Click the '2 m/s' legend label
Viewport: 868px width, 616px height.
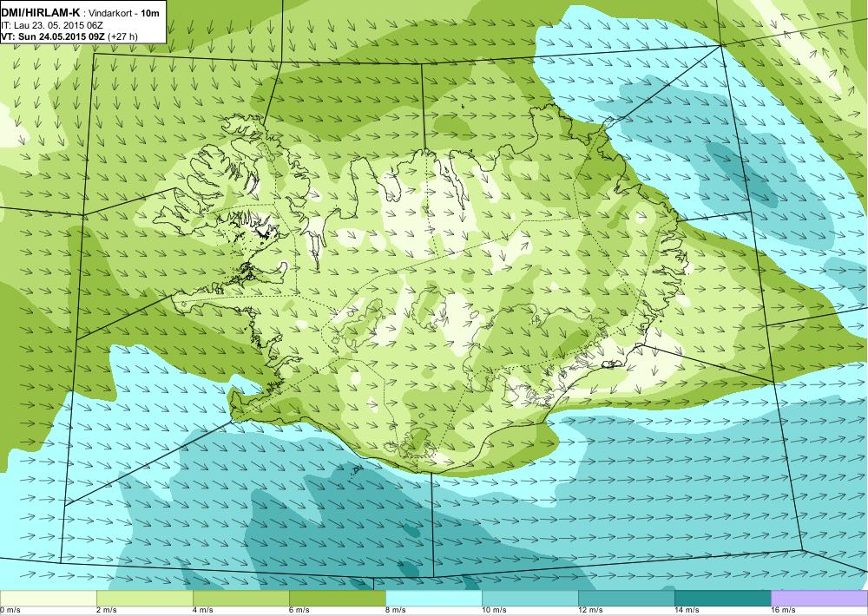107,611
